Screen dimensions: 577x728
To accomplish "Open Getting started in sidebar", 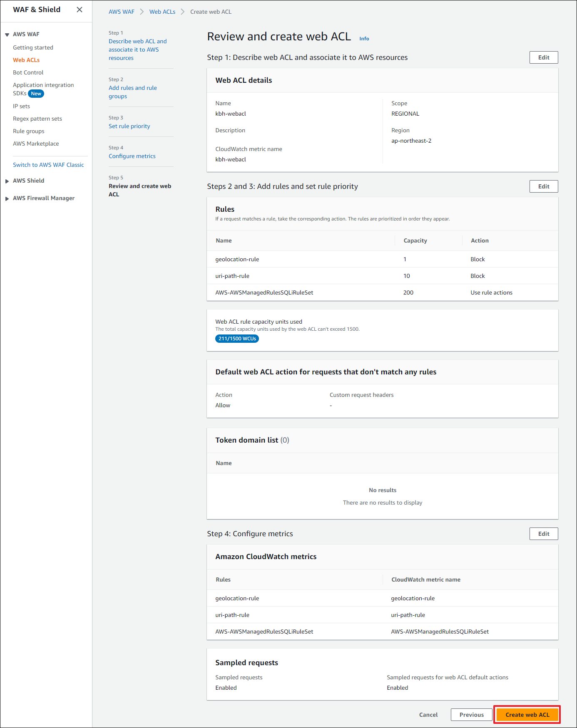I will [x=33, y=47].
